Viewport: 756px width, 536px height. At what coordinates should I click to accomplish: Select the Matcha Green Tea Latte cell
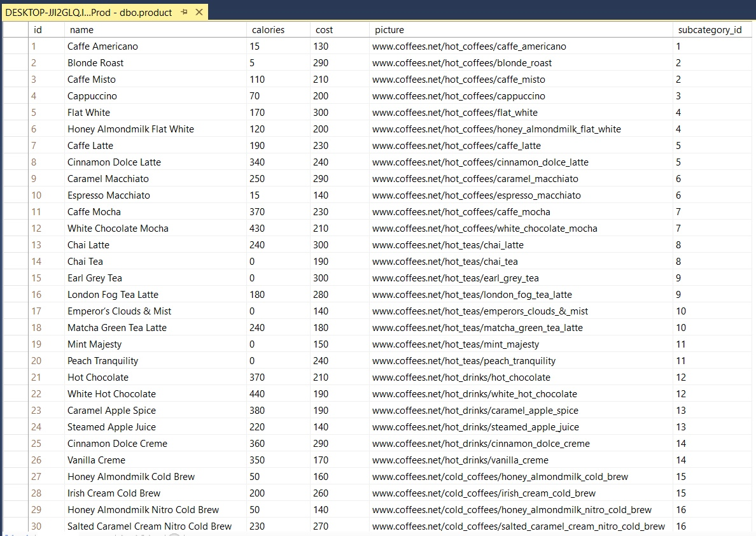coord(155,328)
